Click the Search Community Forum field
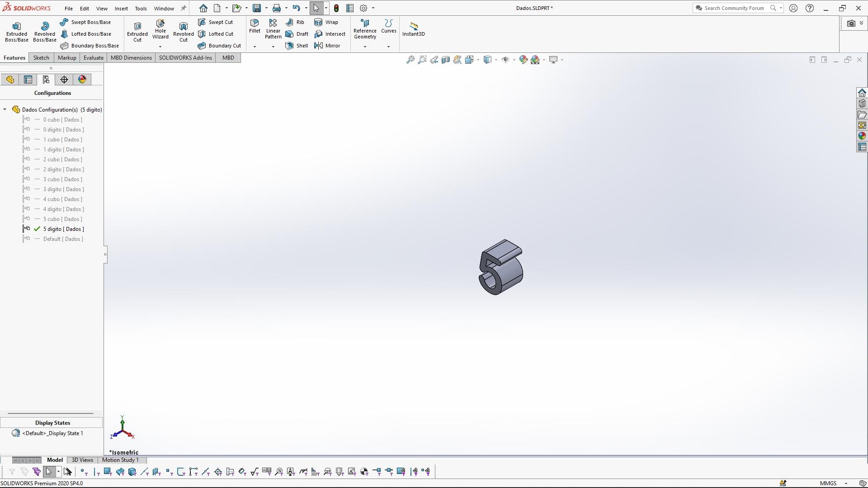Image resolution: width=868 pixels, height=488 pixels. tap(735, 8)
